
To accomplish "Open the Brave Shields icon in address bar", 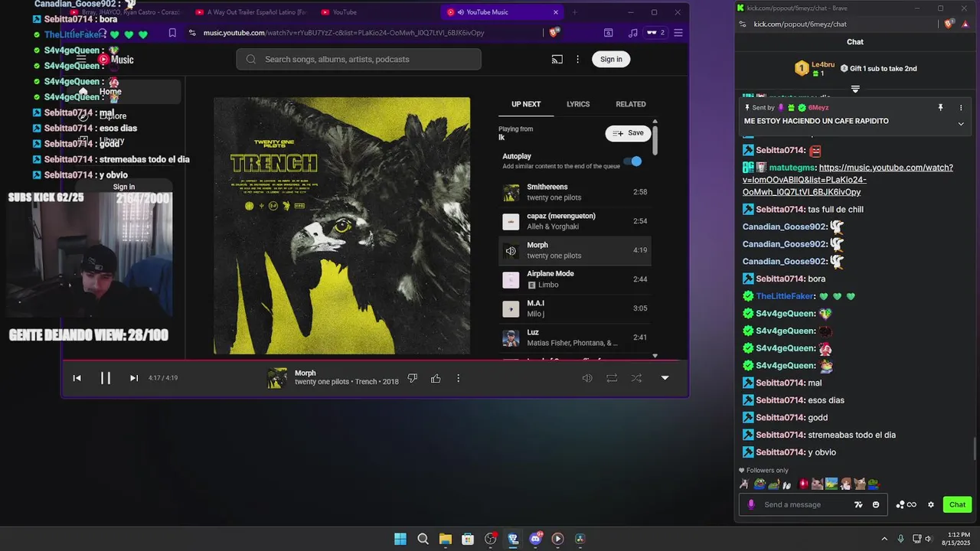I will pos(554,33).
